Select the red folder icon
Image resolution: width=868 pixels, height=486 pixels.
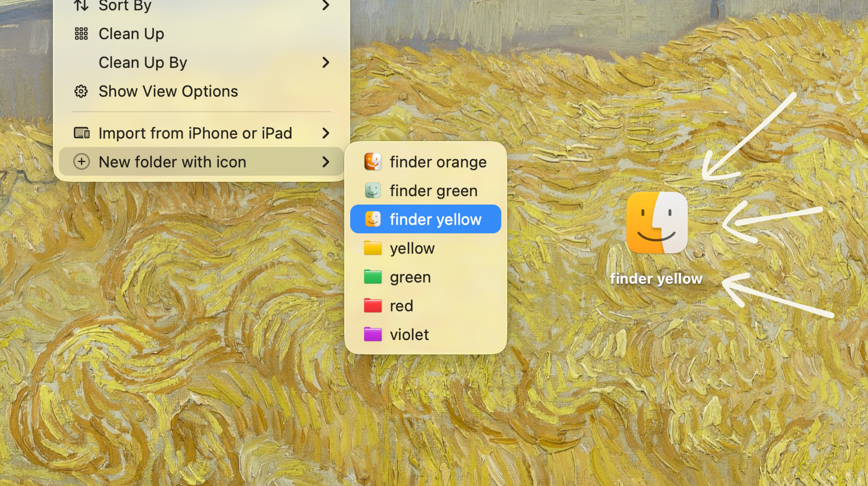coord(372,306)
